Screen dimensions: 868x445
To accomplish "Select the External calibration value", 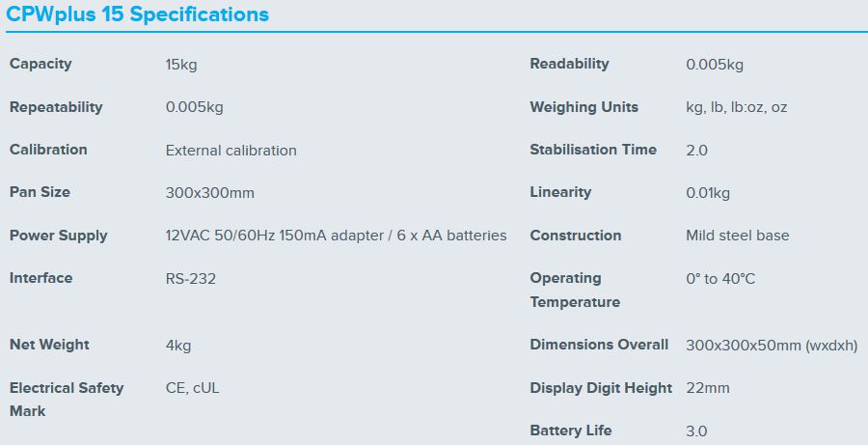I will (x=231, y=151).
